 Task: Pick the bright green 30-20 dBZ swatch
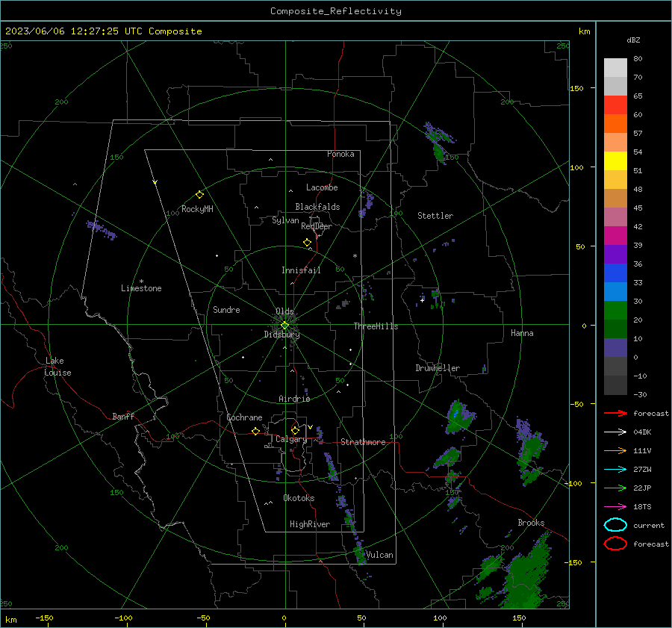[615, 311]
